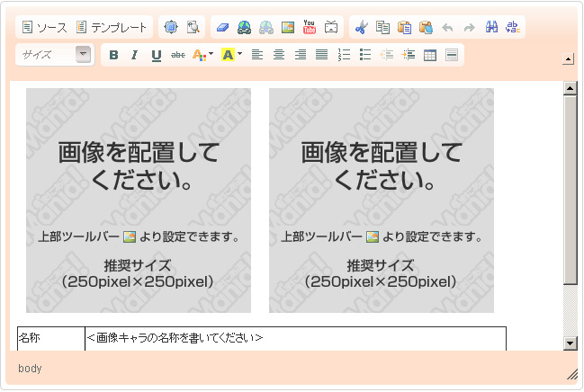Click the YouTube embed icon
The height and width of the screenshot is (392, 584).
click(310, 28)
